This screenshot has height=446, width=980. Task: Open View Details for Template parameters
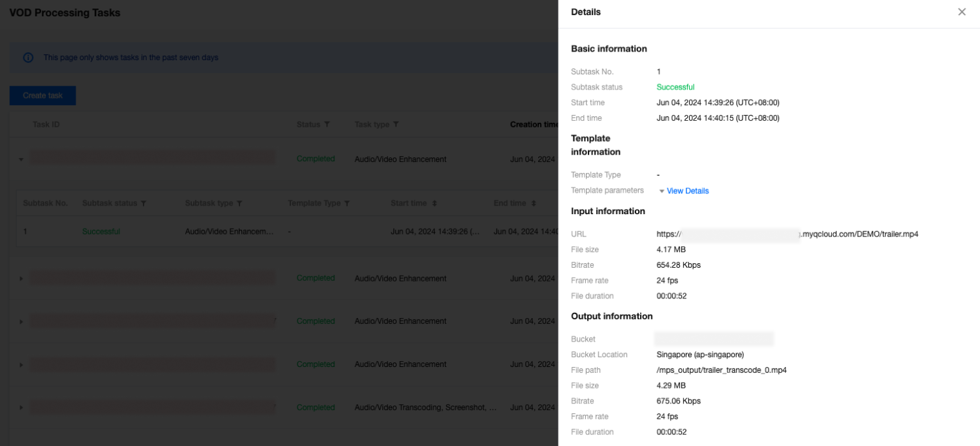click(687, 191)
